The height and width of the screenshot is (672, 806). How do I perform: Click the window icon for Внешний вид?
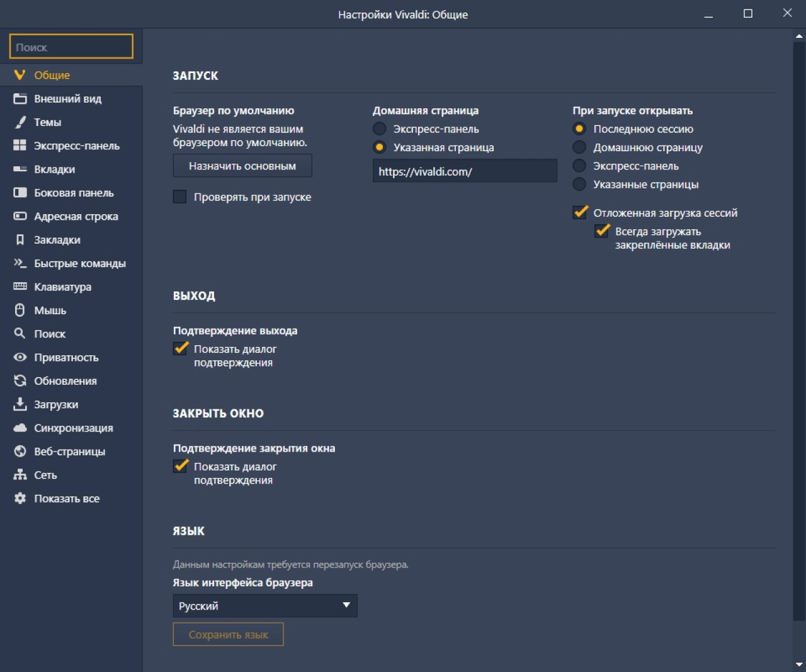pos(20,99)
